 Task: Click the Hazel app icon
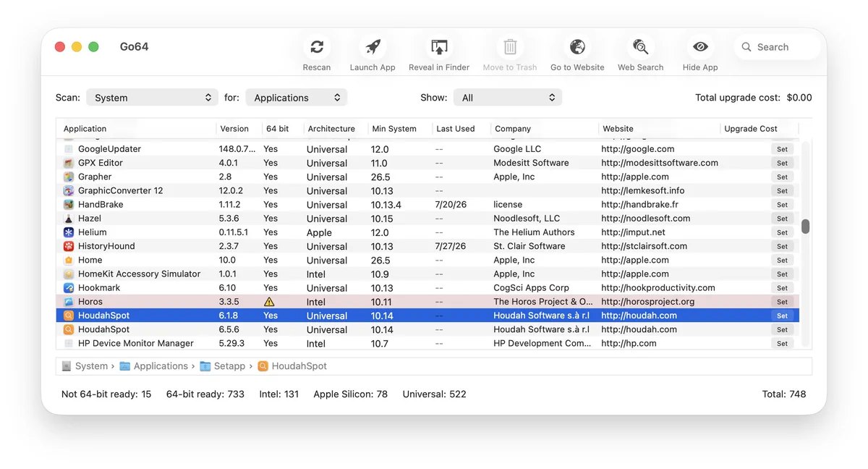coord(69,219)
